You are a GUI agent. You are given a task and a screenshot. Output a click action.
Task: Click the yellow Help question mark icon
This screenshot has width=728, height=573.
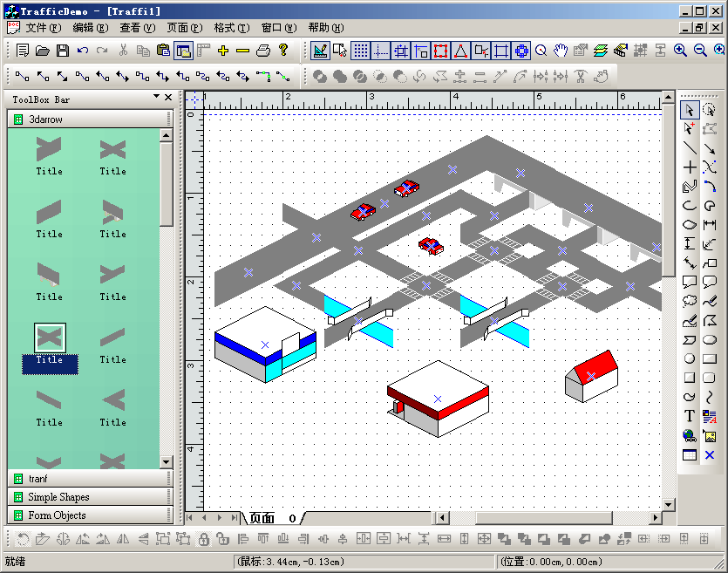283,51
